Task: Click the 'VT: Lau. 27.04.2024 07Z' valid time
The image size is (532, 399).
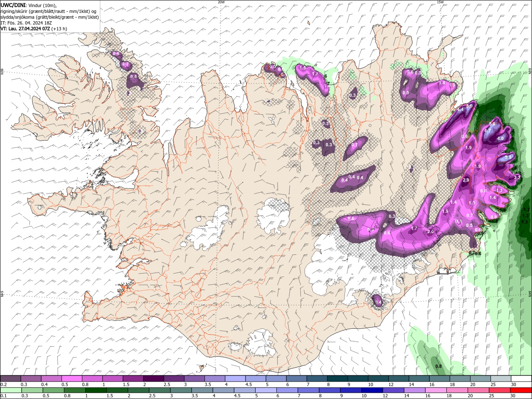Action: (x=25, y=29)
